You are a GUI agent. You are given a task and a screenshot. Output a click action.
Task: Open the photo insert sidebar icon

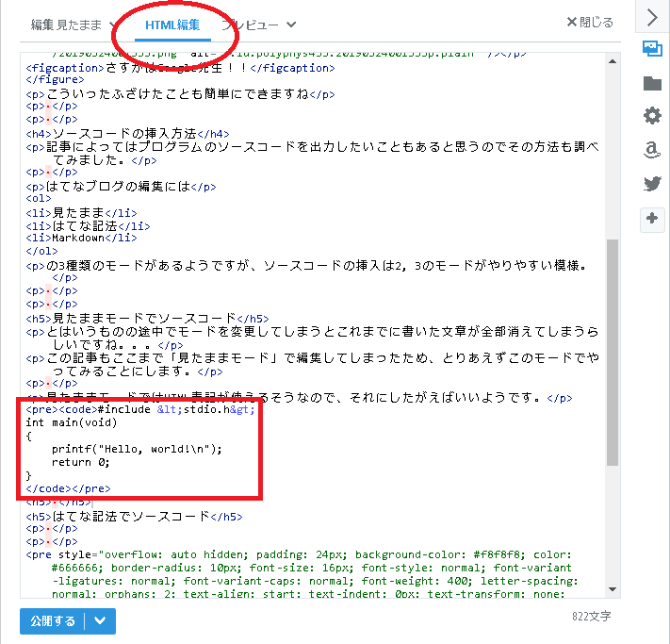pos(652,49)
